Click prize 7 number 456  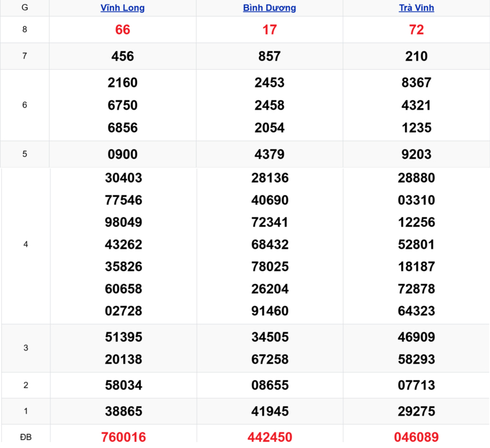click(123, 56)
